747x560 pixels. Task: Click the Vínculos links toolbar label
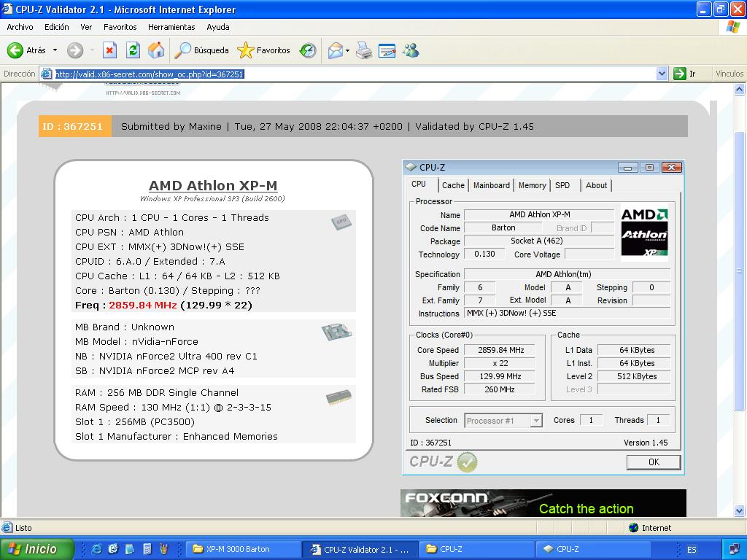(x=729, y=74)
